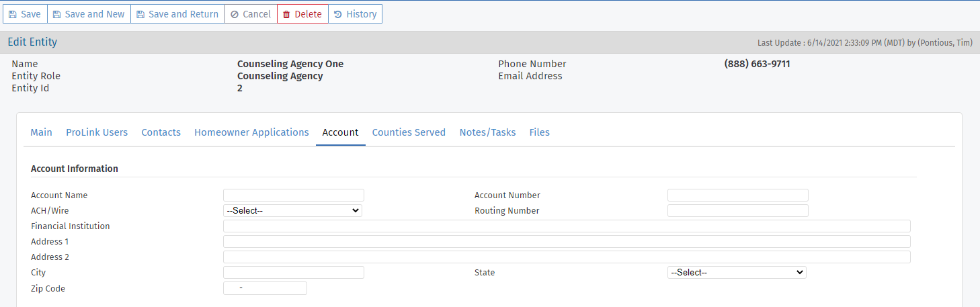The width and height of the screenshot is (980, 307).
Task: Expand the ACH/Wire dropdown
Action: pyautogui.click(x=292, y=211)
